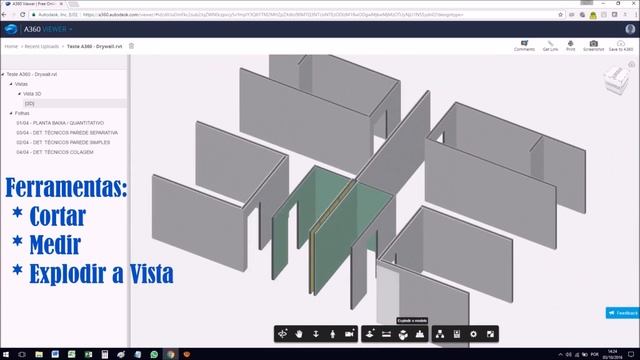Click the taskbar clock
640x360 pixels.
click(x=613, y=354)
